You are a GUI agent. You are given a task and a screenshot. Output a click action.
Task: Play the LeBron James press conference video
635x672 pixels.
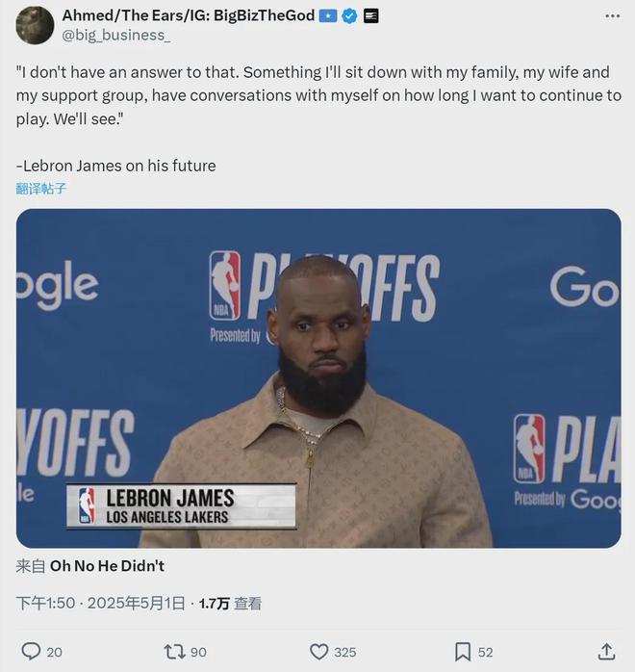click(x=318, y=378)
